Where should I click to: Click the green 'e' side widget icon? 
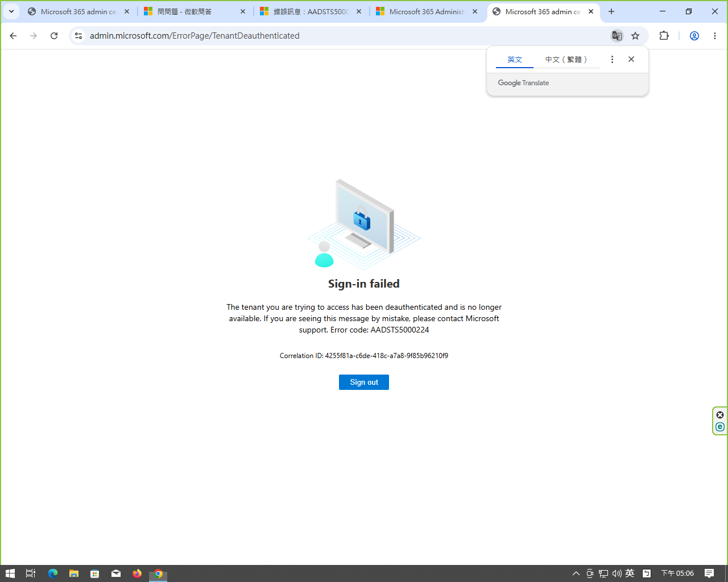(720, 427)
